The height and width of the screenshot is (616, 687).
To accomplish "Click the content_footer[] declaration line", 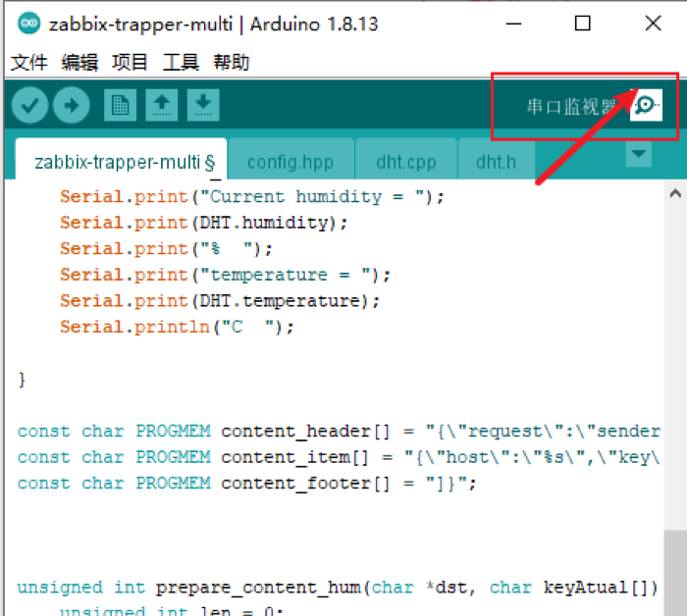I will 246,484.
